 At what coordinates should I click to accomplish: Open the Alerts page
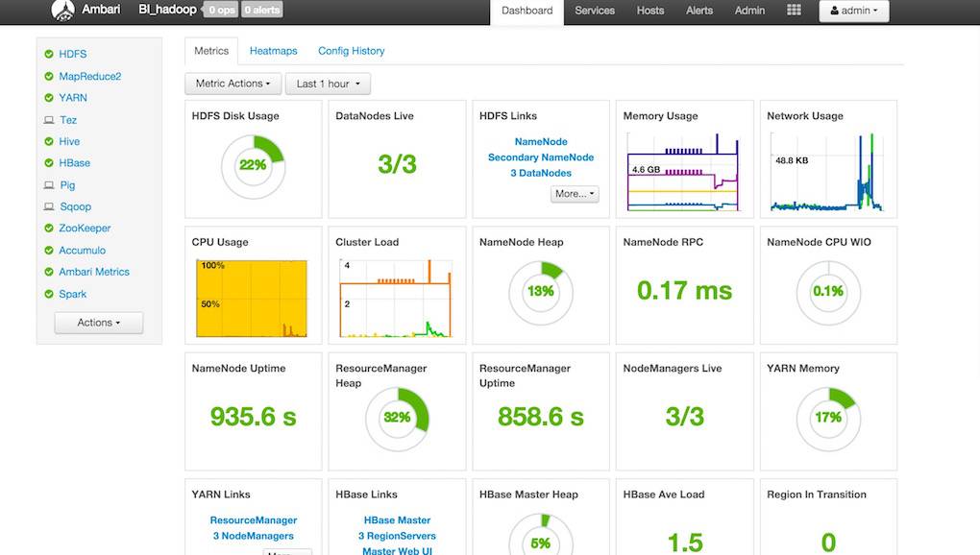pyautogui.click(x=699, y=11)
